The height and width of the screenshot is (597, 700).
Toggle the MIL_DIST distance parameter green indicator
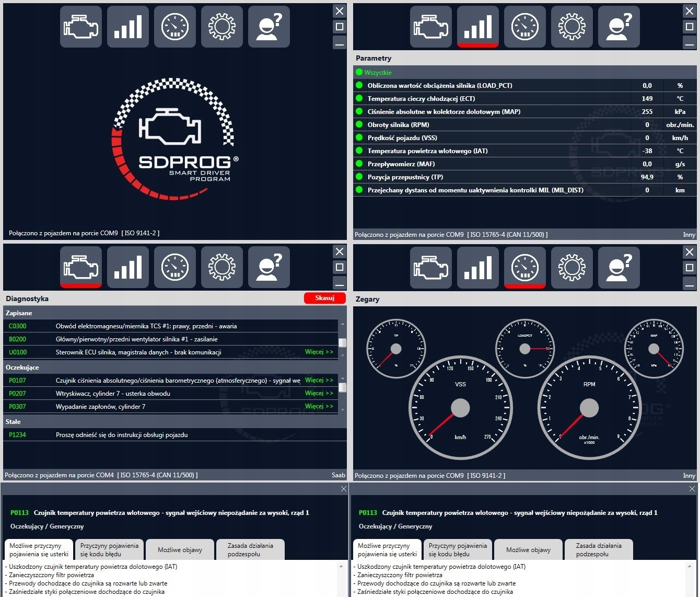[x=359, y=190]
